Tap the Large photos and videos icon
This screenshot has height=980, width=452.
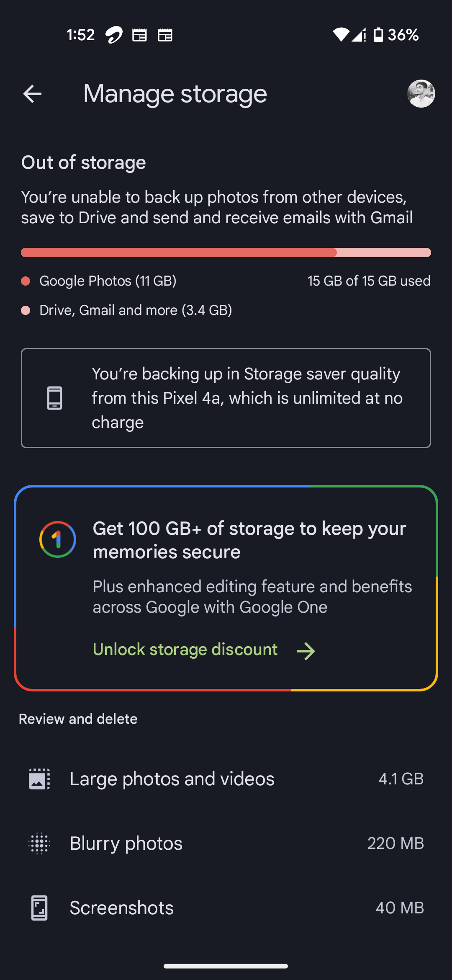pyautogui.click(x=39, y=779)
